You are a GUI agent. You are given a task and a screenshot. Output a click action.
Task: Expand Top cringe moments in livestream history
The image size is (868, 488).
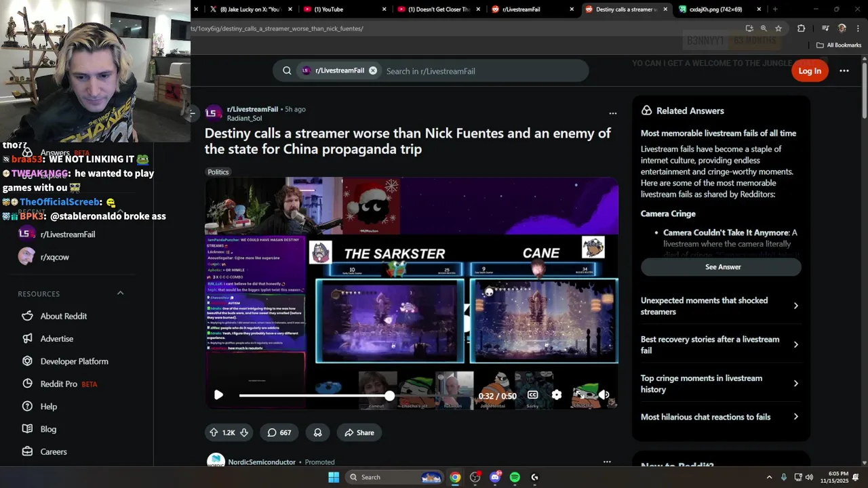click(x=720, y=384)
